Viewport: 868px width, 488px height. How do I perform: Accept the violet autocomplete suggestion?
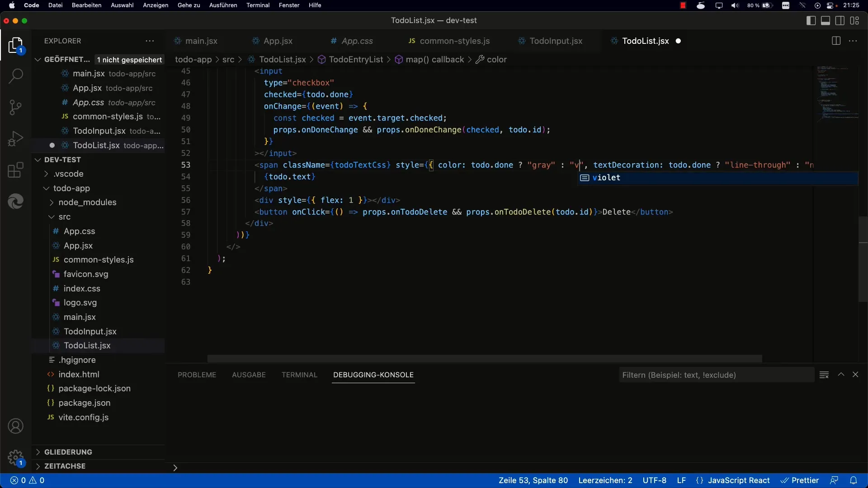click(717, 178)
